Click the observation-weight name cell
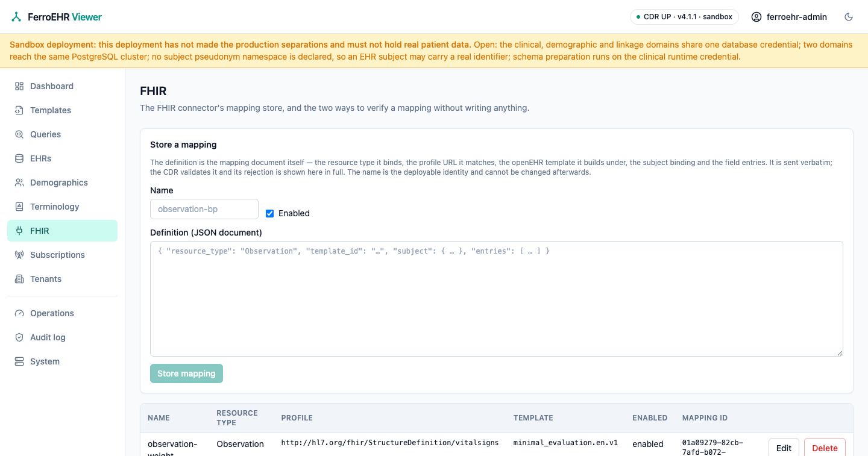This screenshot has width=868, height=456. pos(172,448)
